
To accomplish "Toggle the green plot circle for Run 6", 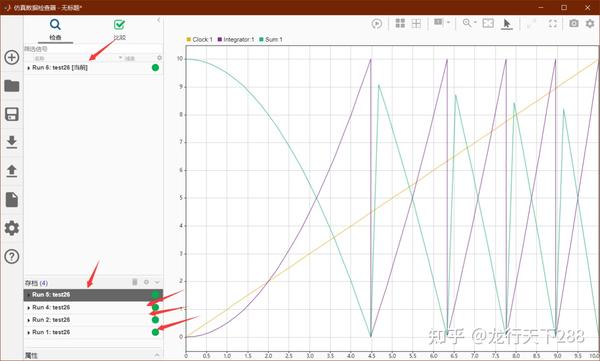I will click(155, 67).
